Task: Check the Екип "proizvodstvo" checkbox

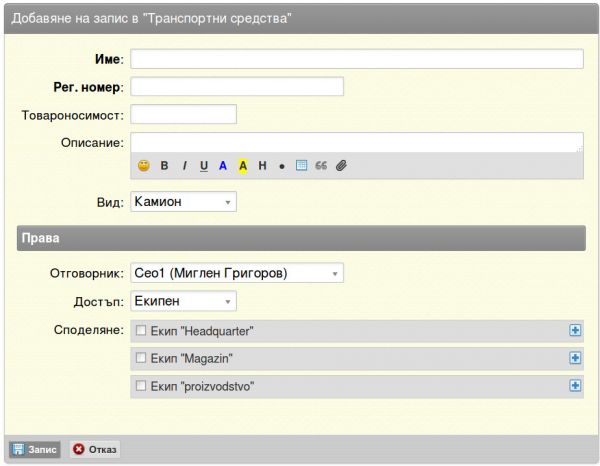Action: pos(141,385)
